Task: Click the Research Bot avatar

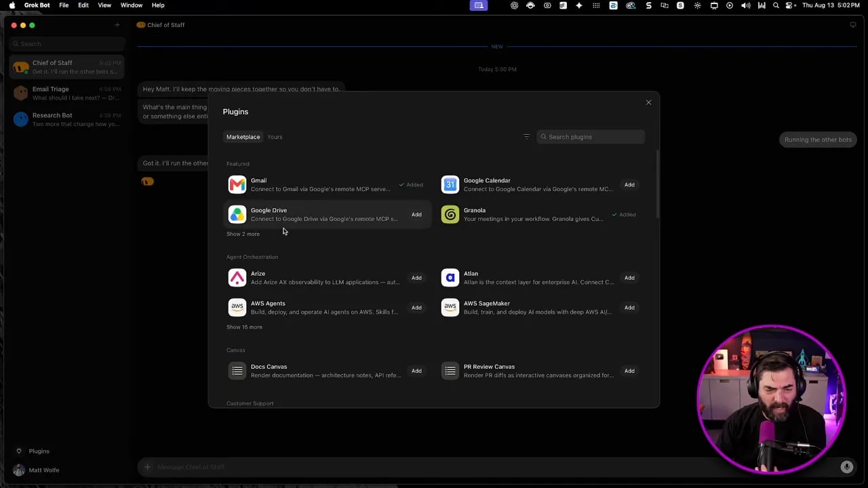Action: (21, 119)
